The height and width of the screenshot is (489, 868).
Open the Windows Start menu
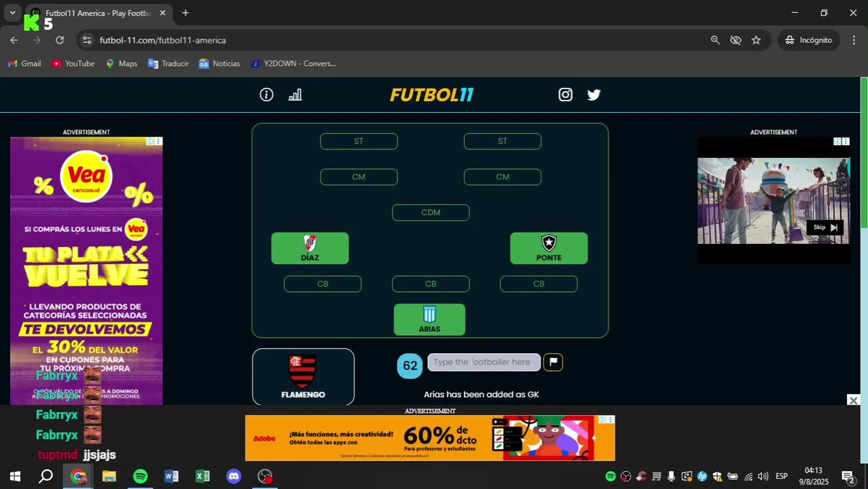coord(15,476)
